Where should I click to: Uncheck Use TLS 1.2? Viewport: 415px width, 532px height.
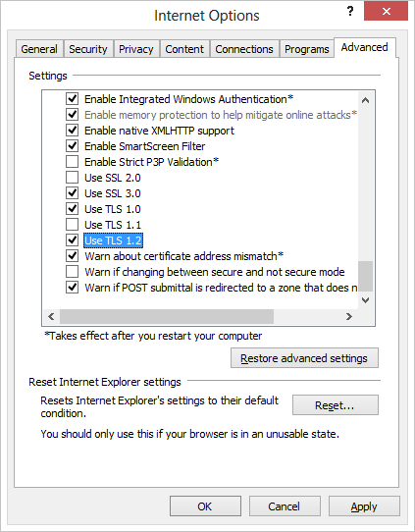[72, 240]
